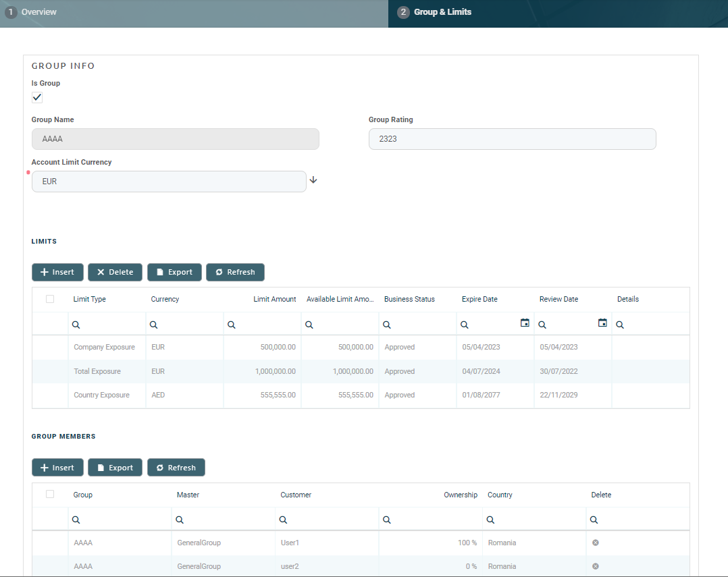Open the Expire Date calendar picker
The image size is (728, 577).
coord(525,323)
